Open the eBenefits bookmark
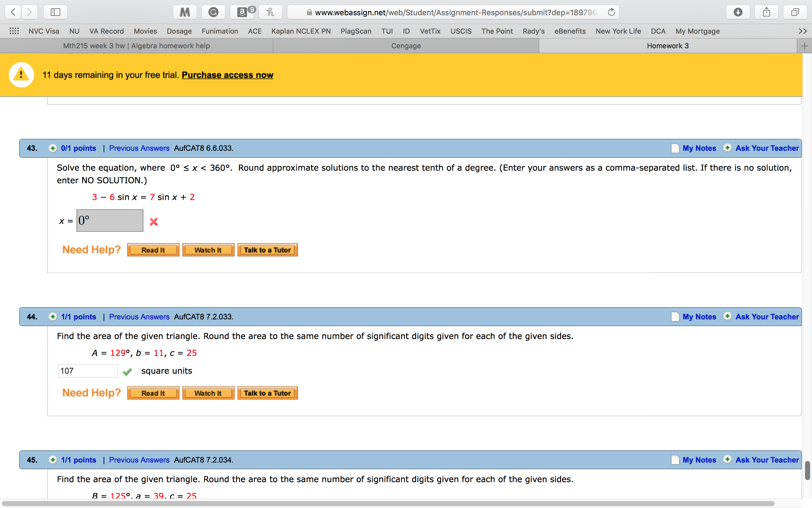Viewport: 812px width, 508px height. pos(570,31)
